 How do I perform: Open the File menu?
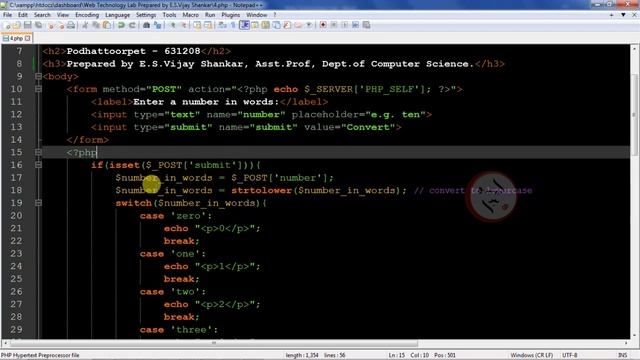click(x=7, y=15)
